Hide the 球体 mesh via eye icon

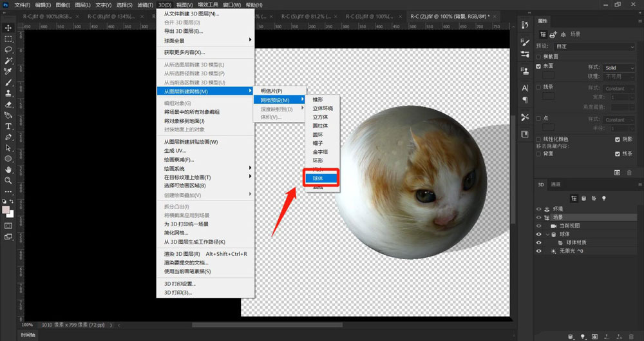[538, 235]
